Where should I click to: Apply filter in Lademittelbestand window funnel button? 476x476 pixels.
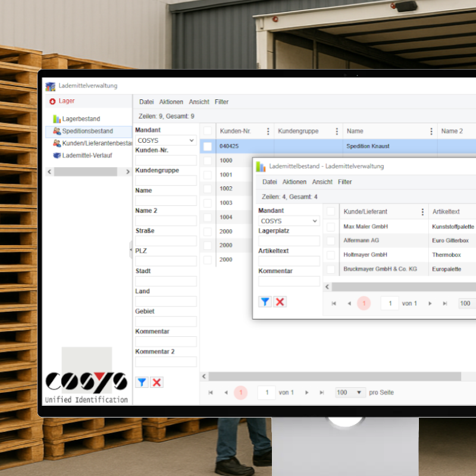(265, 302)
